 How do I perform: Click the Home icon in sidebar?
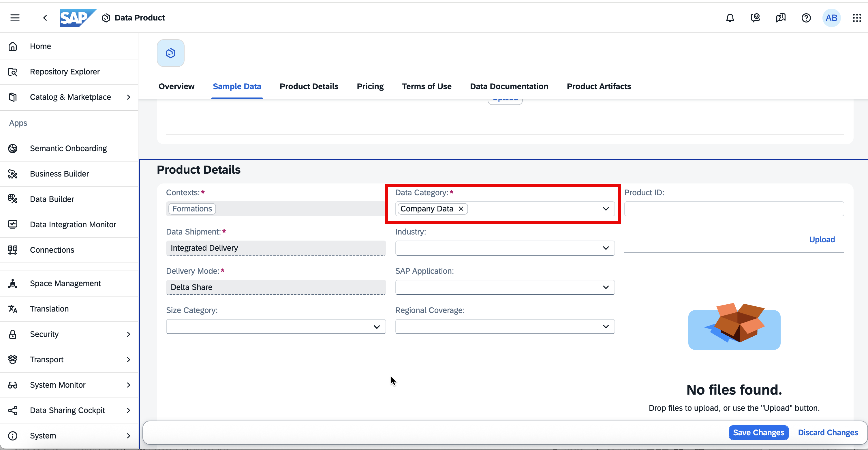click(13, 46)
